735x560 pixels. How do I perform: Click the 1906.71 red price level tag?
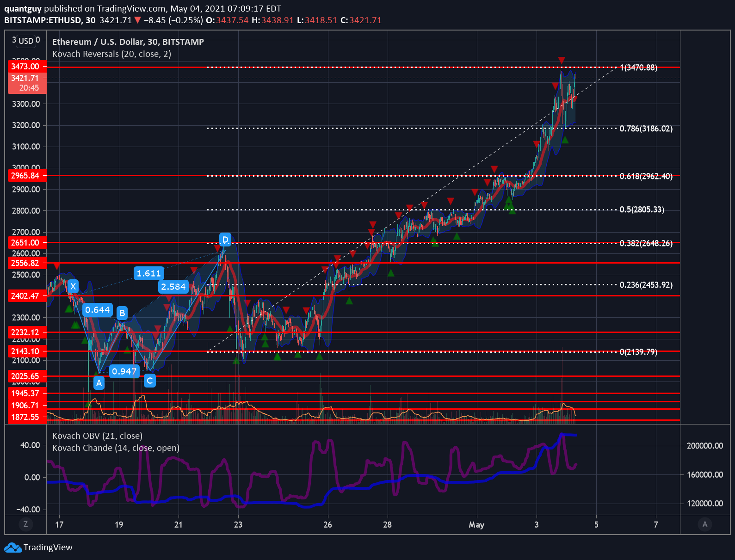click(27, 405)
